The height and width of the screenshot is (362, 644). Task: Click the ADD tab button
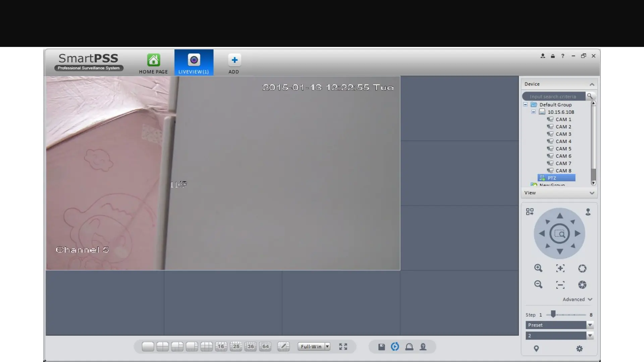[x=234, y=63]
